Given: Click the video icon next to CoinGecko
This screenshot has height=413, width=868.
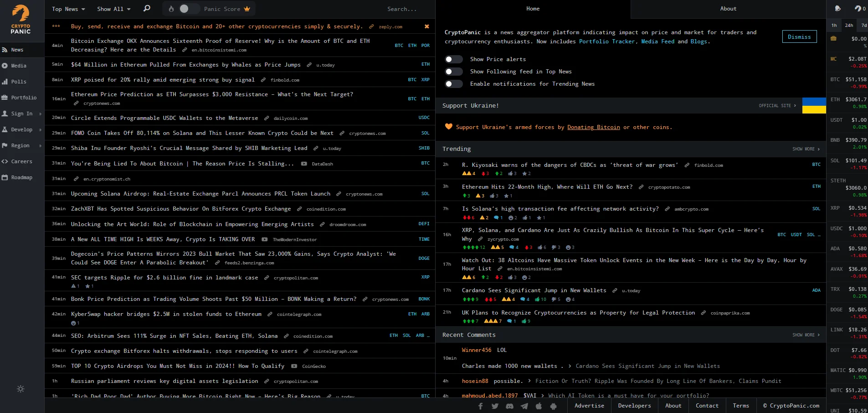Looking at the screenshot, I should coord(294,366).
